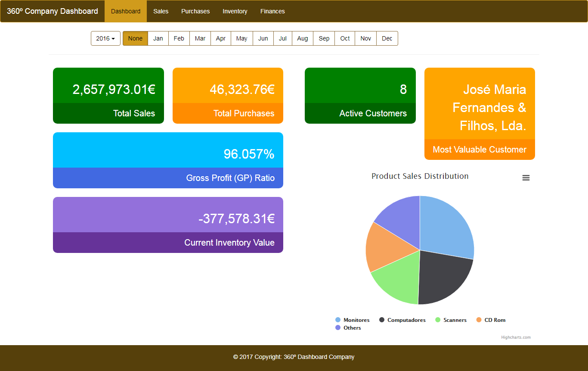Click the Total Purchases value 46,323.76€
The image size is (588, 371).
click(242, 89)
